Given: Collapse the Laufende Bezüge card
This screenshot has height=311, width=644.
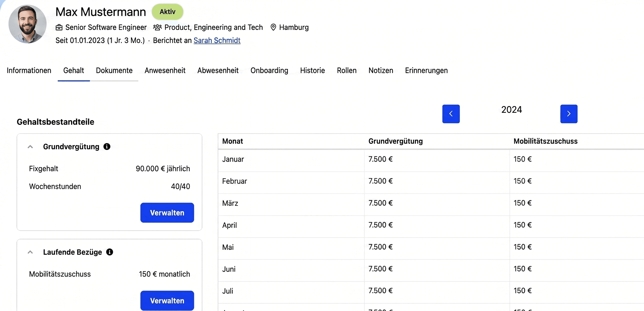Looking at the screenshot, I should [30, 252].
